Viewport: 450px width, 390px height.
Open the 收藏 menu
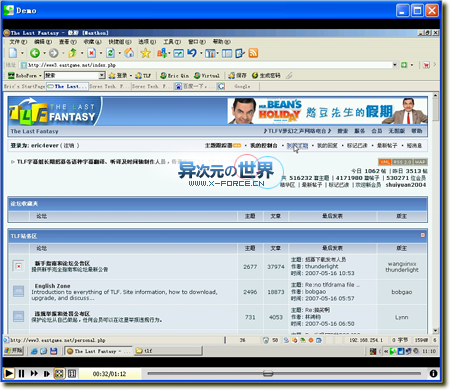pos(92,42)
